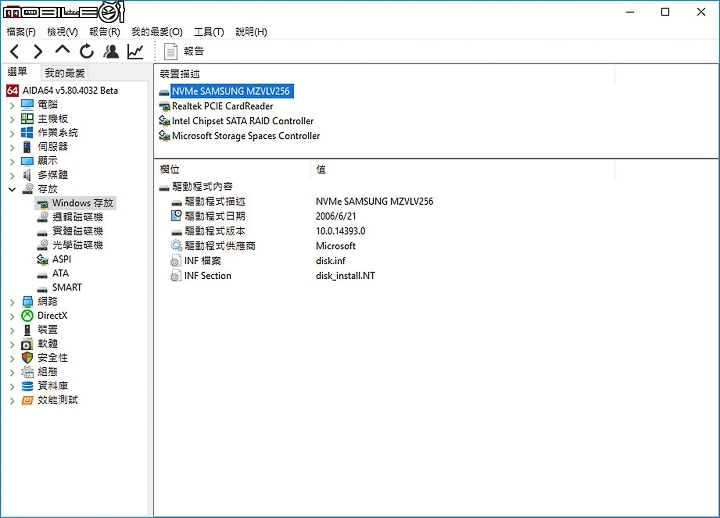Click the 多媒體 speaker icon
Viewport: 720px width, 518px height.
tap(28, 175)
